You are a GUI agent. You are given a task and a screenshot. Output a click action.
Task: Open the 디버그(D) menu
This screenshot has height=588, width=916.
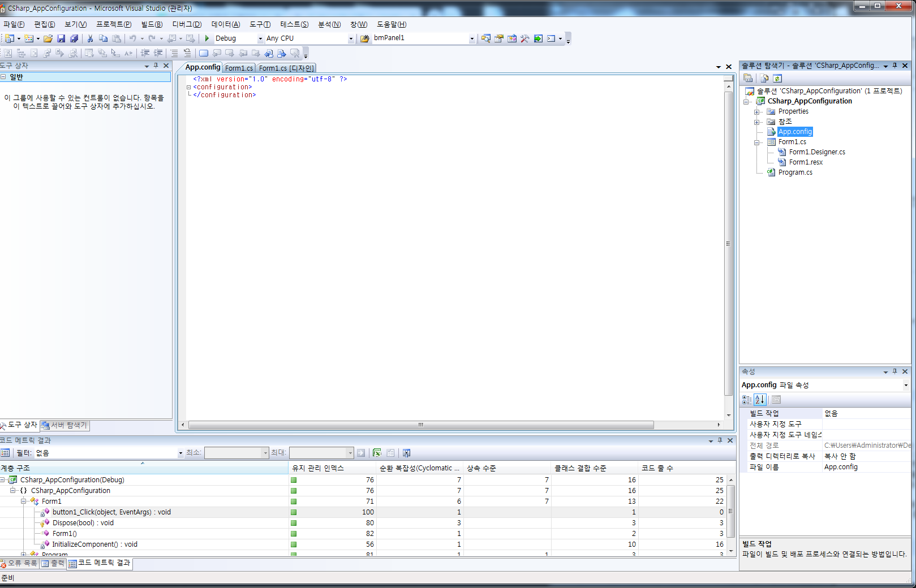(x=187, y=24)
